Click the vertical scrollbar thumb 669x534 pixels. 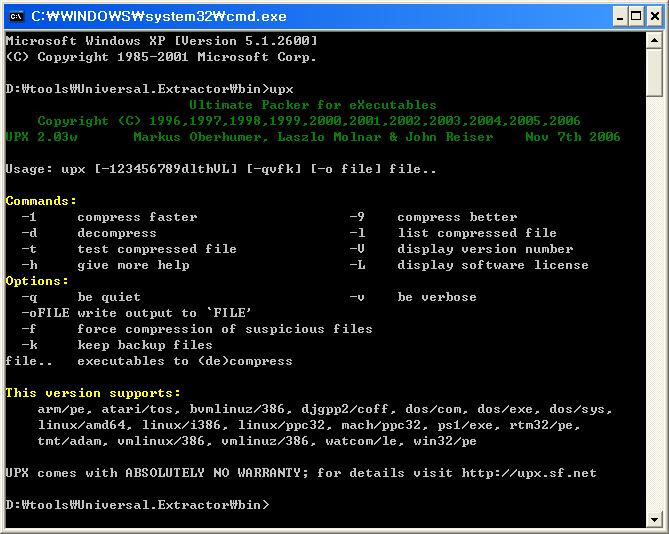pos(654,73)
